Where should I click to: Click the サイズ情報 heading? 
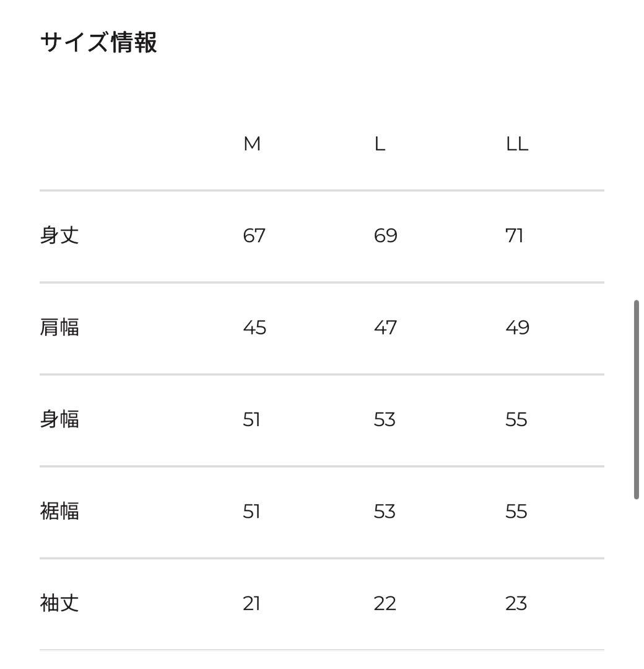[98, 43]
